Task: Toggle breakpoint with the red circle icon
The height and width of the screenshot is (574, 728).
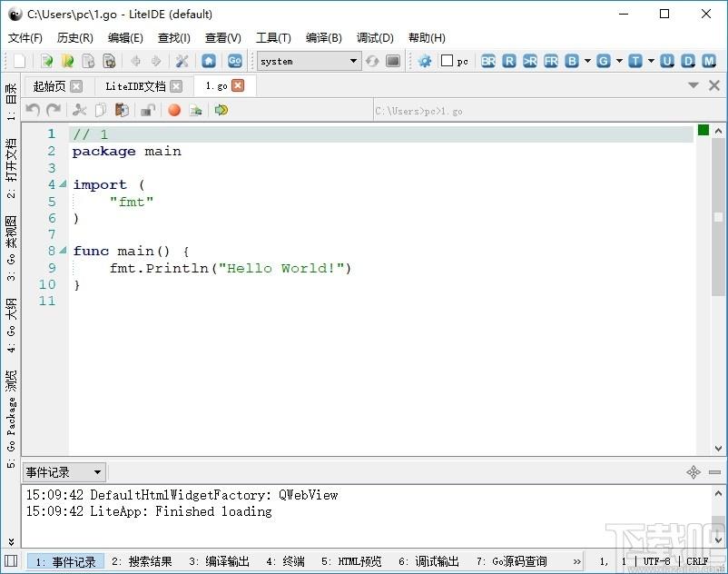Action: click(x=174, y=110)
